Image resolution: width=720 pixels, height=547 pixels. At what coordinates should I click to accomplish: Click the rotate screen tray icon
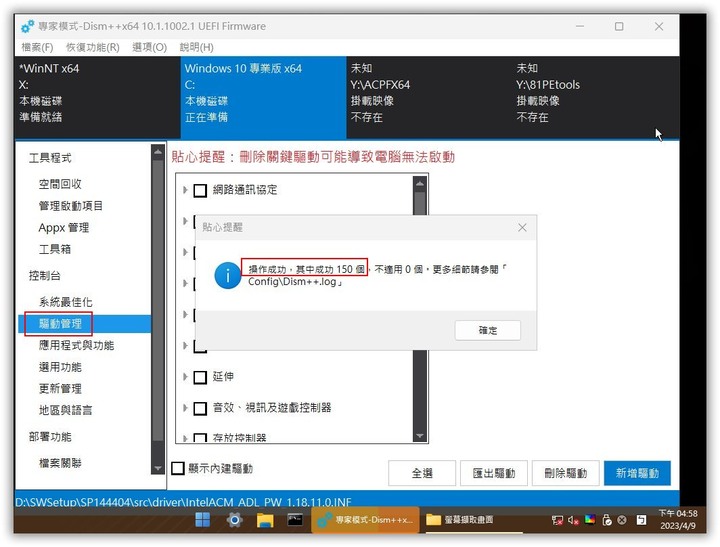641,520
